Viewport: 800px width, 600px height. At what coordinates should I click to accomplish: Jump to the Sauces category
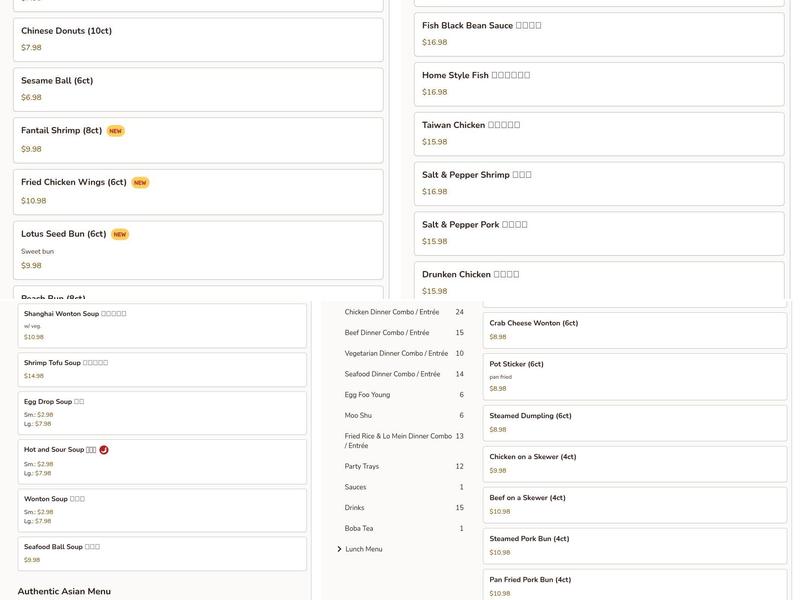pyautogui.click(x=355, y=487)
